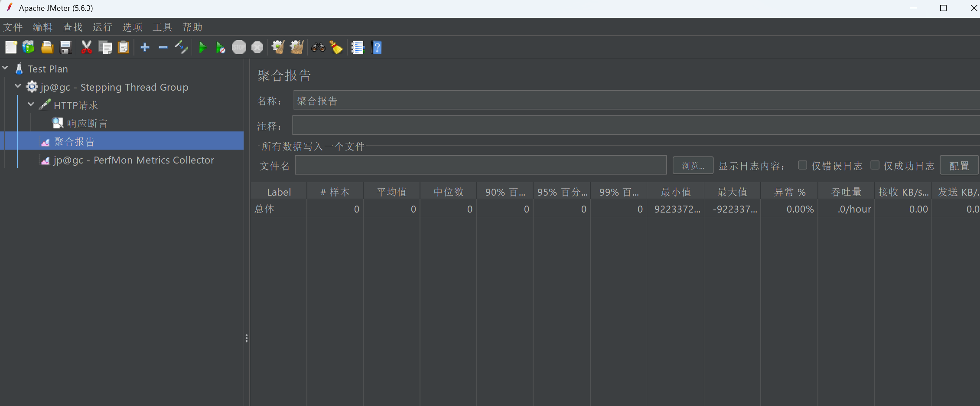The image size is (980, 406).
Task: Open the 查找 menu
Action: coord(73,27)
